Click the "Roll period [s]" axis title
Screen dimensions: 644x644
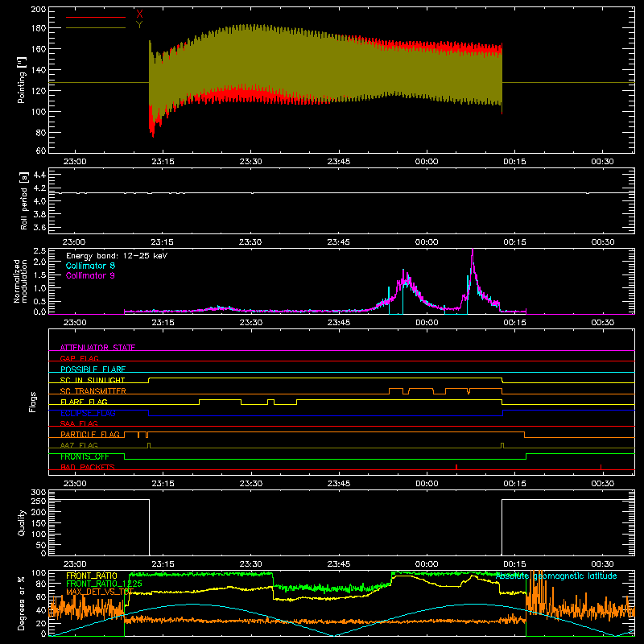click(x=23, y=200)
